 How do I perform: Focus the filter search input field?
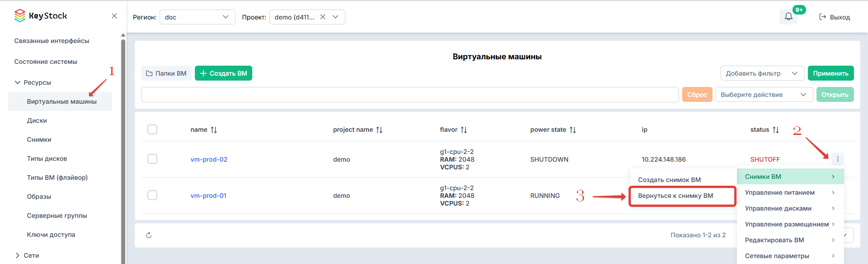tap(410, 95)
